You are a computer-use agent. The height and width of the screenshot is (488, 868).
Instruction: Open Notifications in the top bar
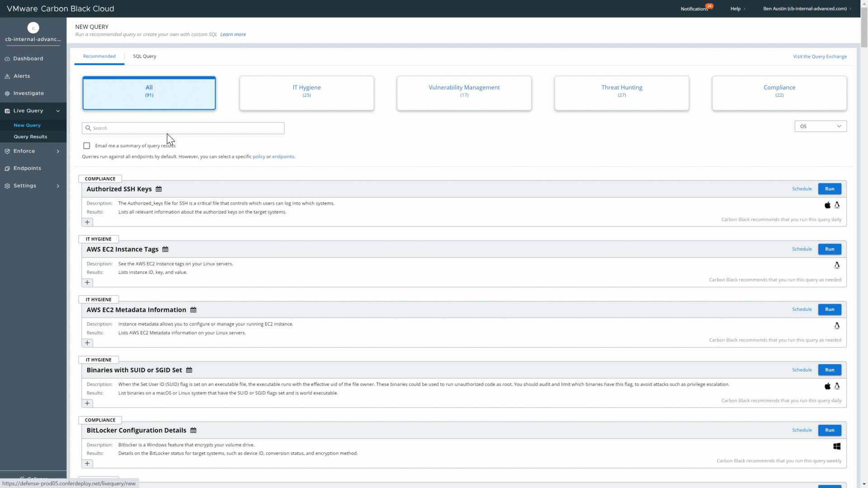click(694, 9)
